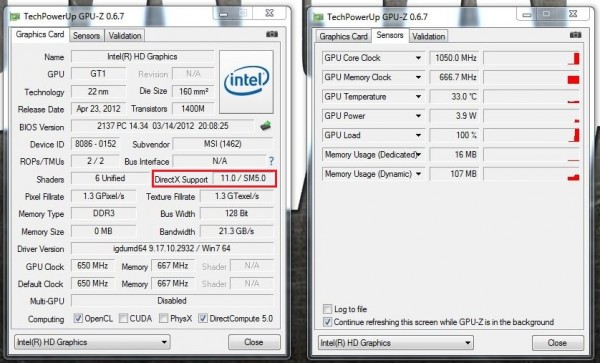Click the Memory Type value DDR3

(x=103, y=213)
